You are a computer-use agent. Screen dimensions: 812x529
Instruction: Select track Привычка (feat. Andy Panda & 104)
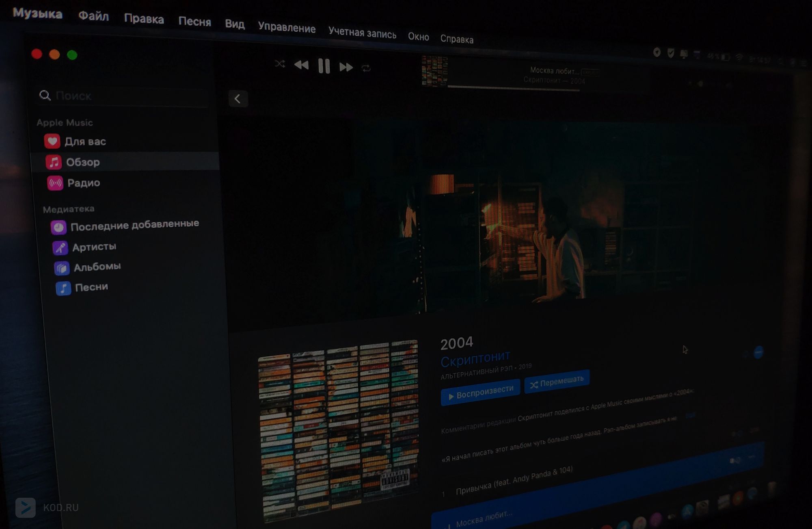point(514,480)
